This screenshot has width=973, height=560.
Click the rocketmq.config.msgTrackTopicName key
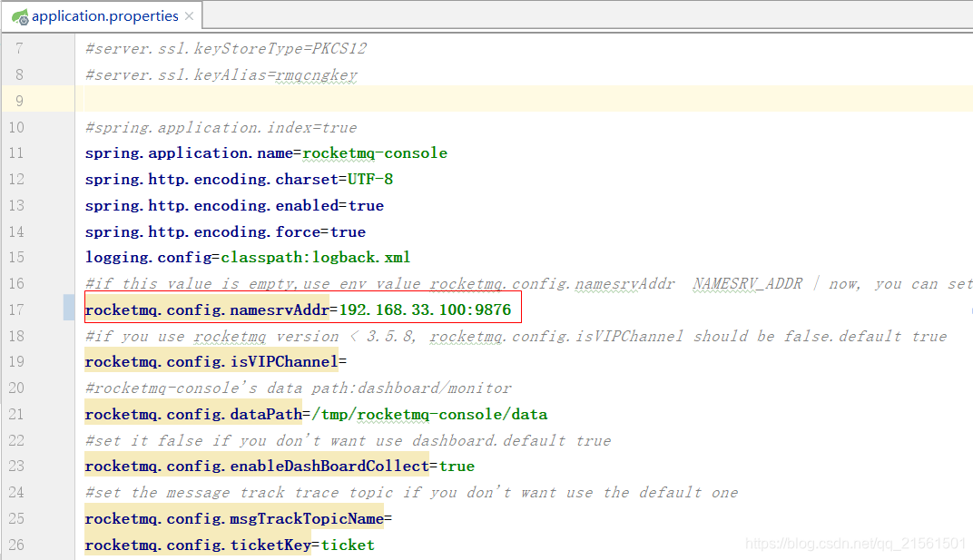(x=234, y=518)
